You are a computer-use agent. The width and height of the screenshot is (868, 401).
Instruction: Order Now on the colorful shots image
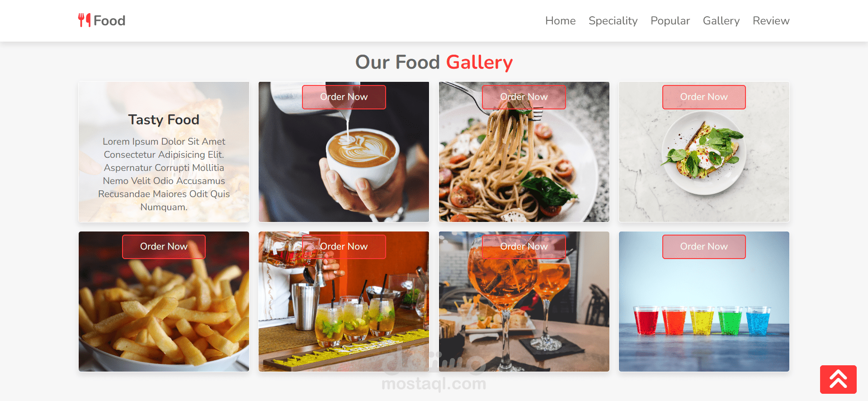point(704,246)
